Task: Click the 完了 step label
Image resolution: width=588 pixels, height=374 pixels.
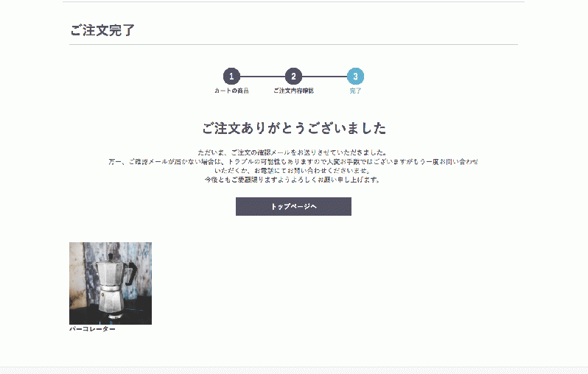Action: tap(355, 91)
